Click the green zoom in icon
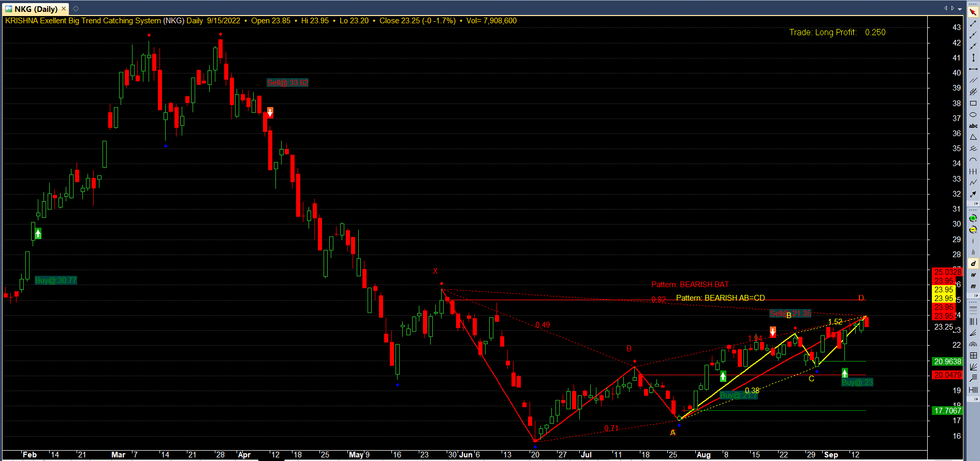Image resolution: width=980 pixels, height=461 pixels. (973, 218)
